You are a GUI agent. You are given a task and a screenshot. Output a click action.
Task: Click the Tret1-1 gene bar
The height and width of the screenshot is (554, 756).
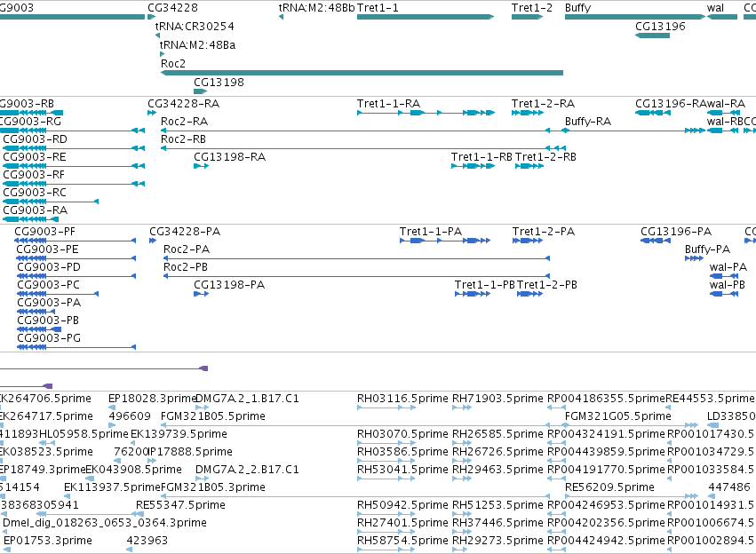point(426,17)
